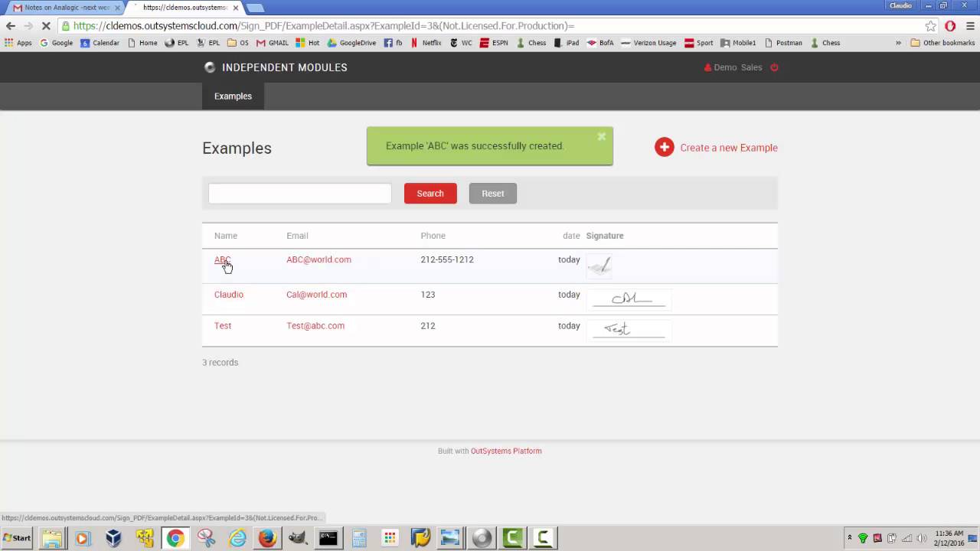
Task: Sort by the Name column header
Action: click(226, 236)
